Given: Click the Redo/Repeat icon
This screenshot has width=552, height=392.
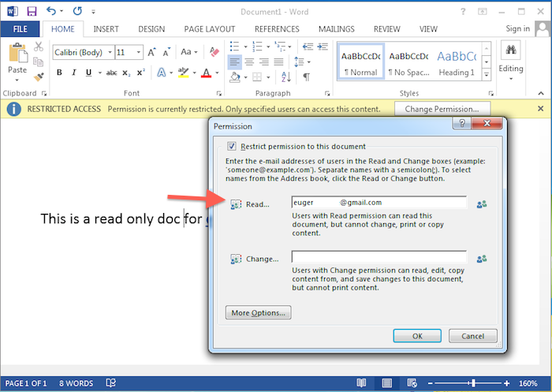Looking at the screenshot, I should click(x=77, y=11).
